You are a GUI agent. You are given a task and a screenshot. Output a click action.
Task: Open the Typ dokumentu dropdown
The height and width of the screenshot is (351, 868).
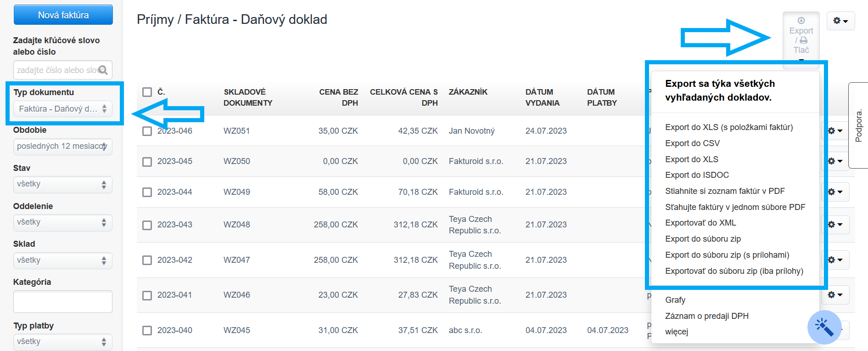(x=62, y=109)
